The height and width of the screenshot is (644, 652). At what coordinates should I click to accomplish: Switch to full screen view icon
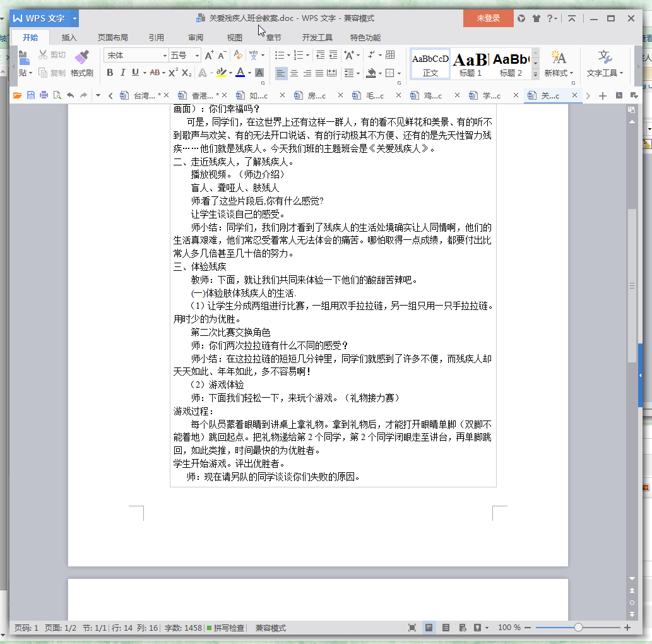point(412,628)
